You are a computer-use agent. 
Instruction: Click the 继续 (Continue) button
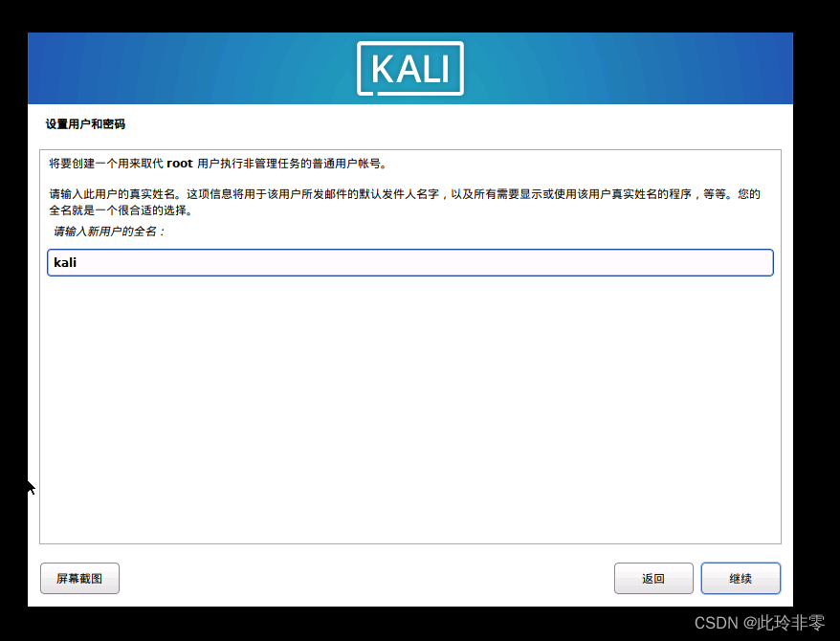(x=741, y=579)
